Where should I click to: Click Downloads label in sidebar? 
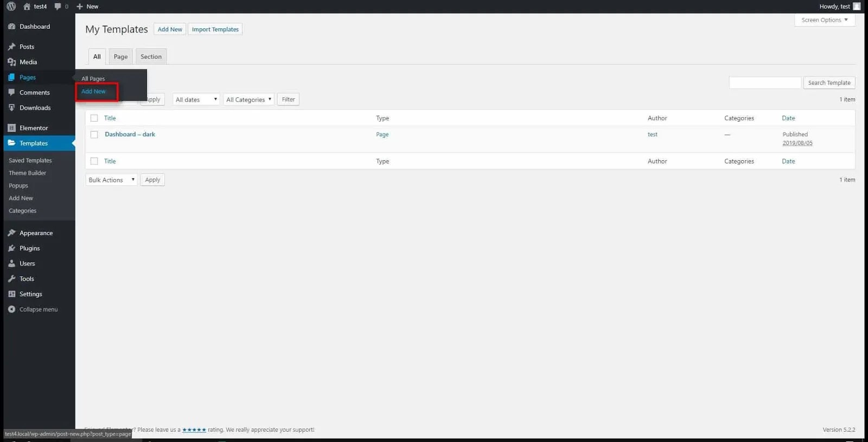[35, 108]
